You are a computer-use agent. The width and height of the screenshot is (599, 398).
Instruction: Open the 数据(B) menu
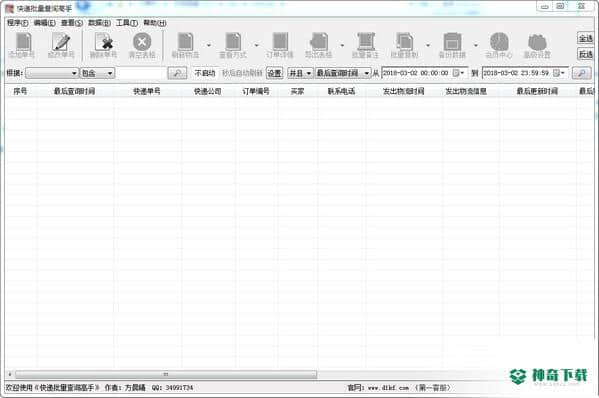tap(99, 23)
